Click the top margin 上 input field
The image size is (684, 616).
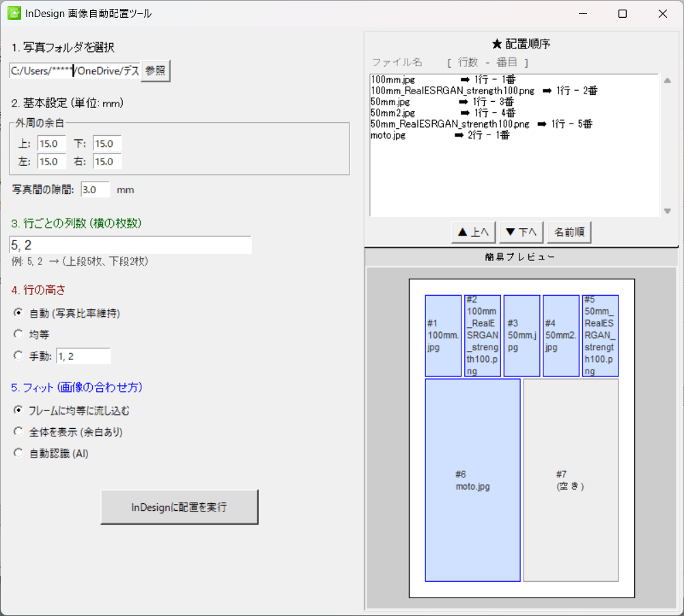click(x=51, y=143)
